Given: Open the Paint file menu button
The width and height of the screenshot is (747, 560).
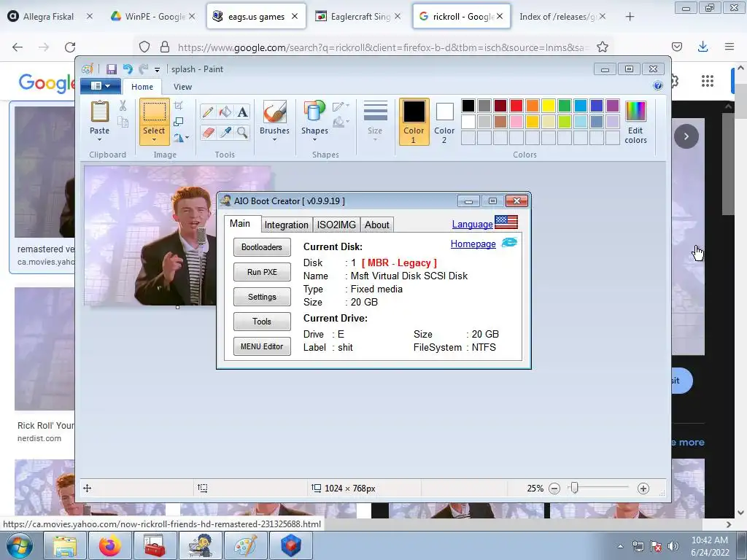Looking at the screenshot, I should [x=101, y=86].
